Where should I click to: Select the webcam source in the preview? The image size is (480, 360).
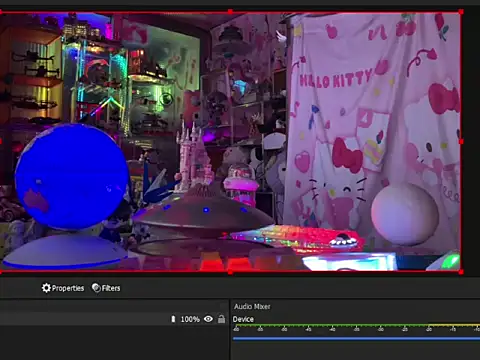230,142
